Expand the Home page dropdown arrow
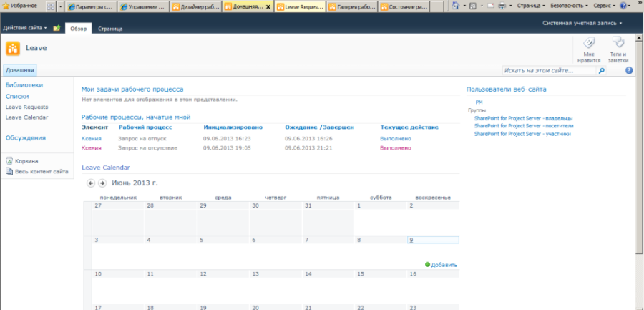Screen dimensions: 644x310 (x=464, y=6)
